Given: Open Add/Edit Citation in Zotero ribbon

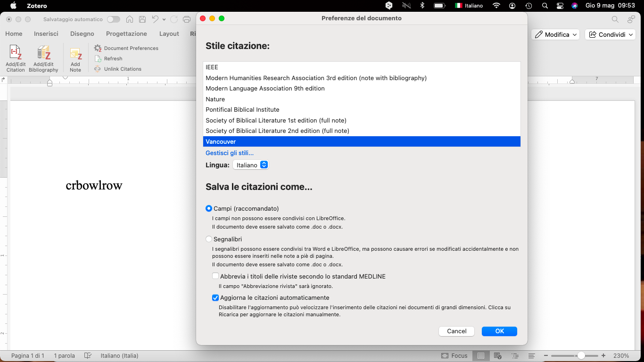Looking at the screenshot, I should pos(16,58).
